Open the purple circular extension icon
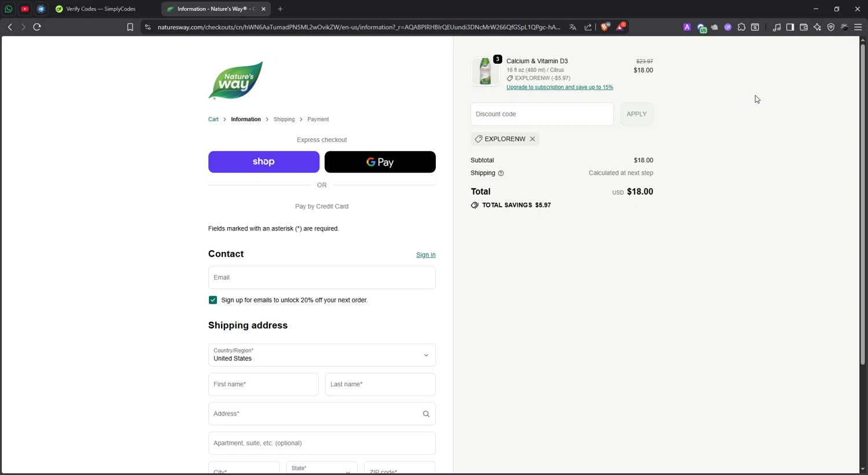868x475 pixels. pos(728,27)
